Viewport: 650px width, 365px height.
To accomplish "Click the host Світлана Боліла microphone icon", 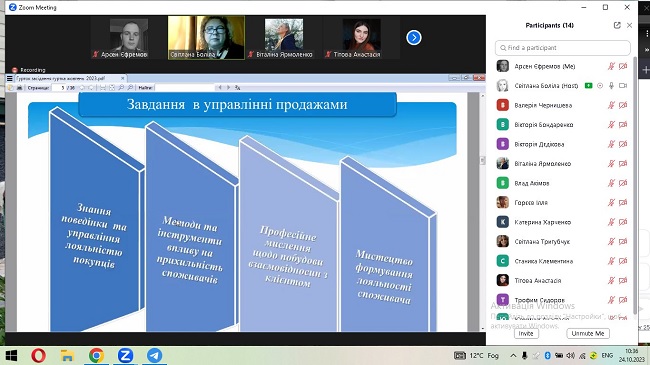I will tap(611, 85).
